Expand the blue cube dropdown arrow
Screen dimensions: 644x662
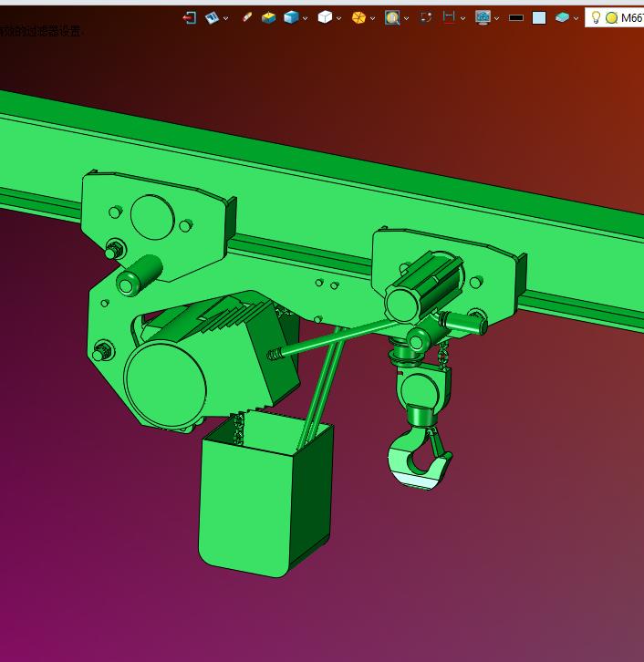306,18
